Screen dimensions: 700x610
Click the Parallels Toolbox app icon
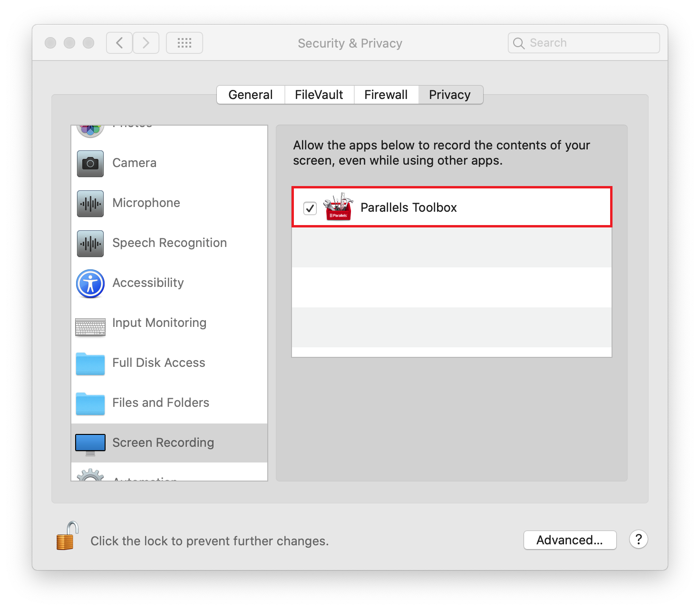tap(338, 207)
